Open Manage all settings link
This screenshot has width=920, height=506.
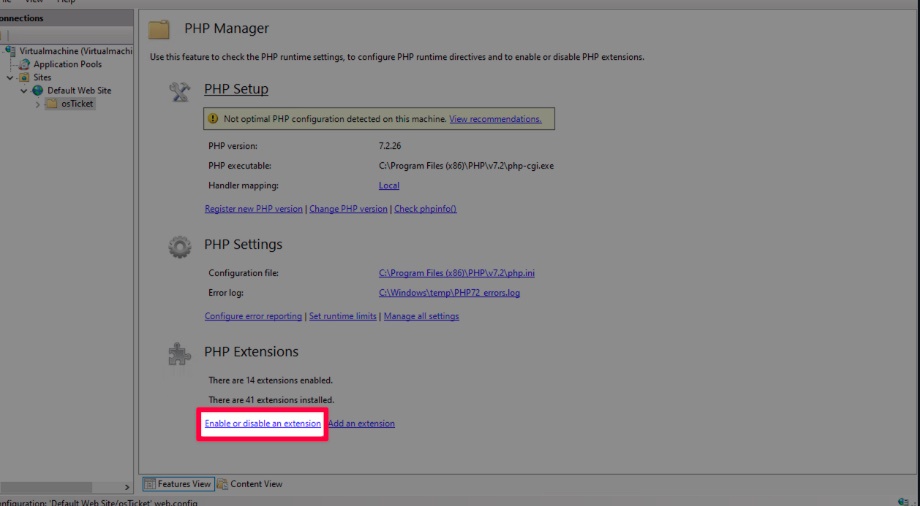coord(421,316)
